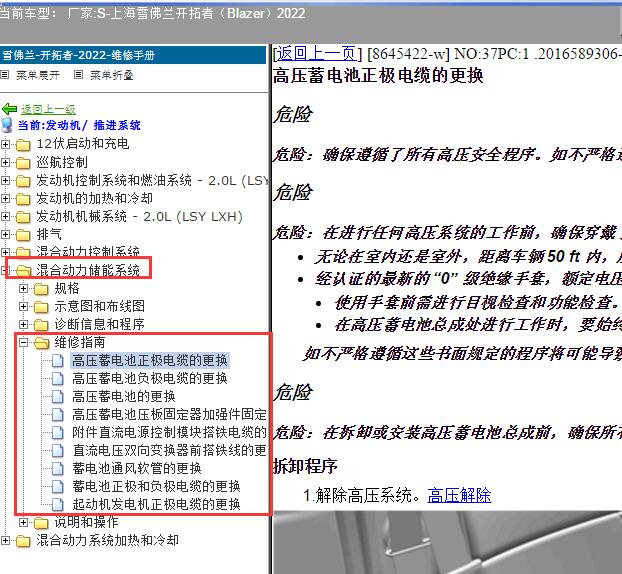
Task: Expand the 巡航控制 node
Action: point(5,162)
